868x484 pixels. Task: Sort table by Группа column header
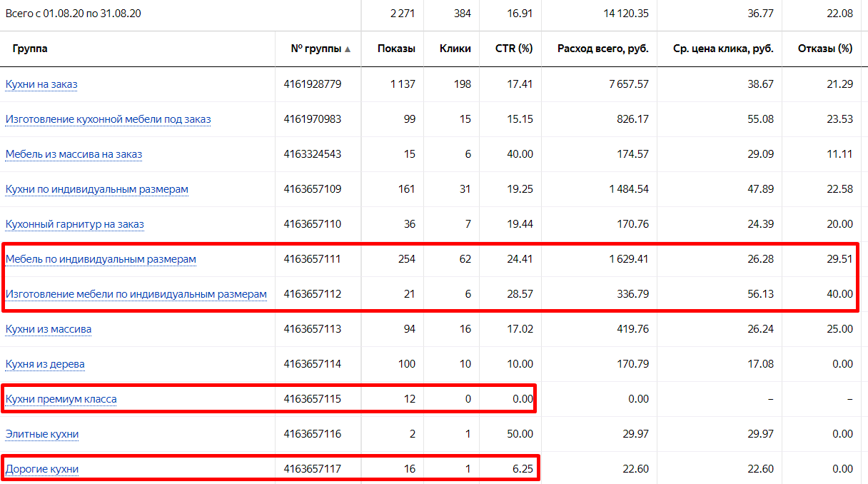30,49
